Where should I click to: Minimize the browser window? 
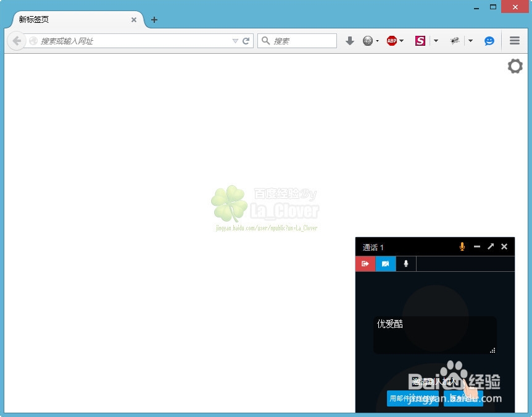coord(476,7)
